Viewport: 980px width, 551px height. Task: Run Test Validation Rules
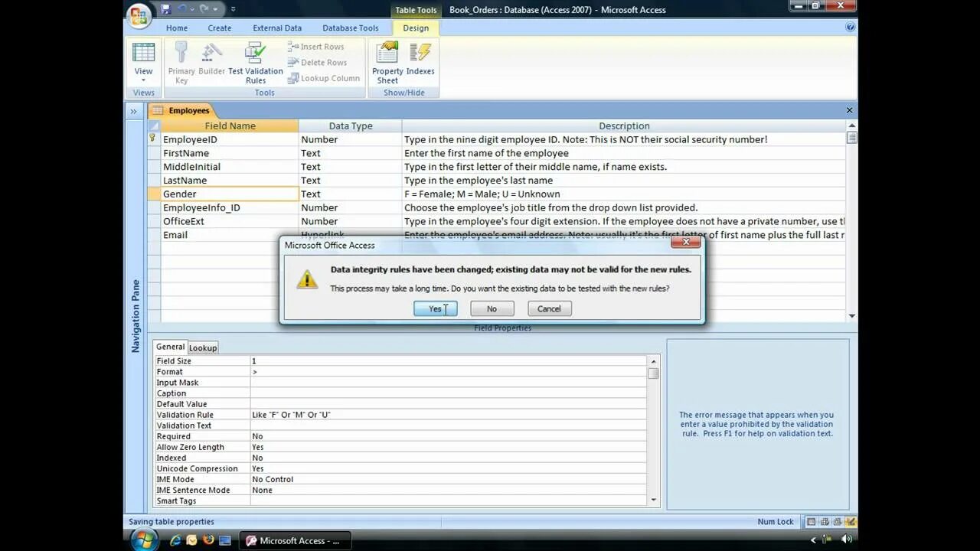[x=256, y=63]
